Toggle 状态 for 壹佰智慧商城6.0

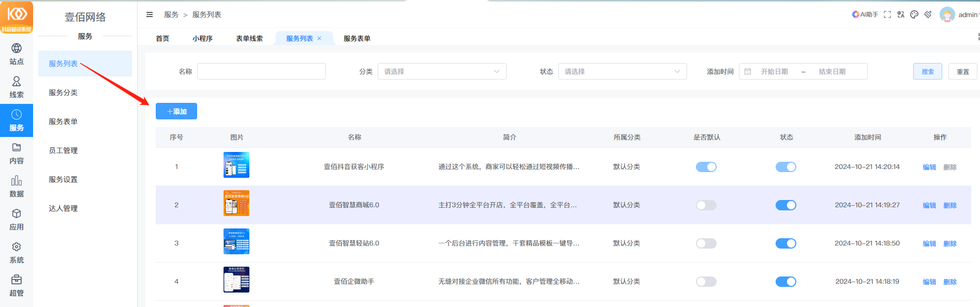786,205
